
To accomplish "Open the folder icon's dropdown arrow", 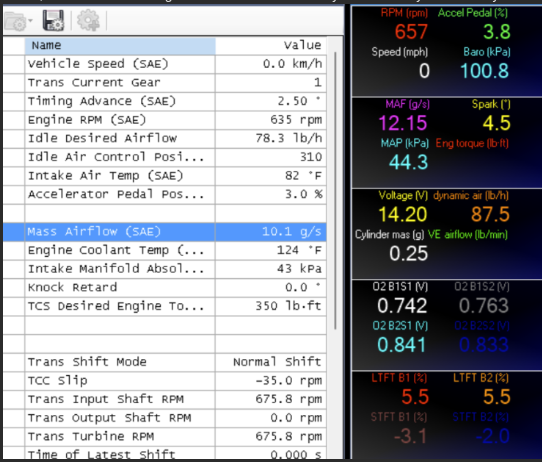I will [x=30, y=21].
